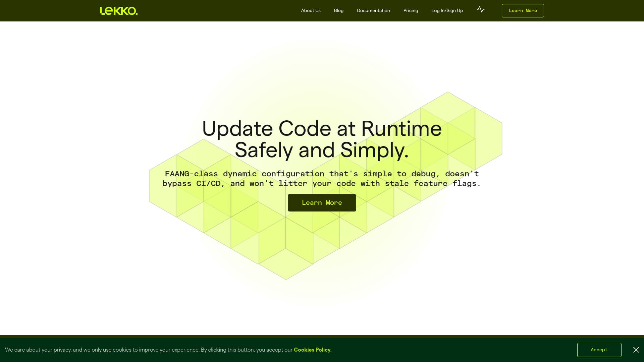Screen dimensions: 644x362
Task: Dismiss cookie banner with the X icon
Action: click(636, 350)
